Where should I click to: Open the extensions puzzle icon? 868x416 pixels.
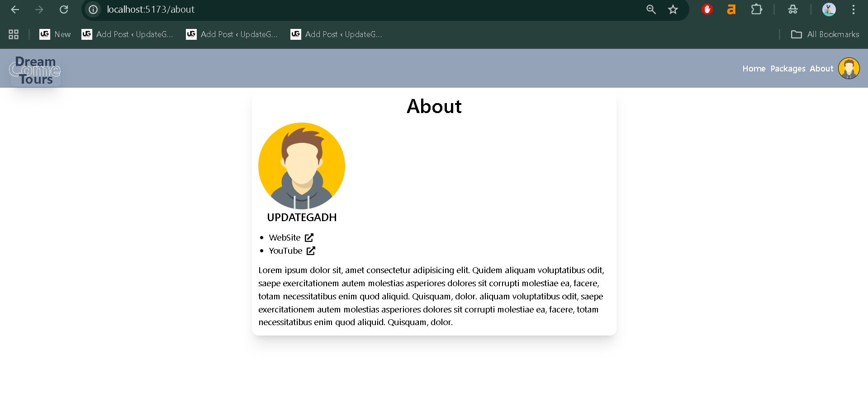(756, 9)
